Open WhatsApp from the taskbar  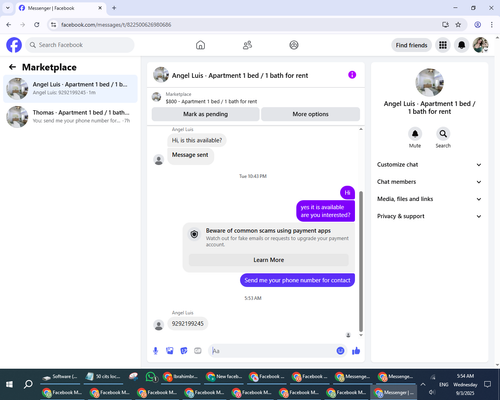click(151, 377)
